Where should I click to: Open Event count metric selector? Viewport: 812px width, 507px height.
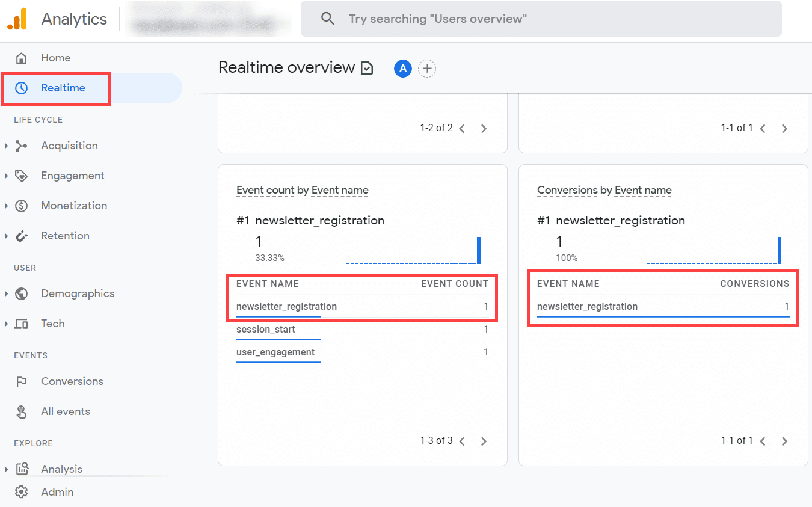[265, 190]
